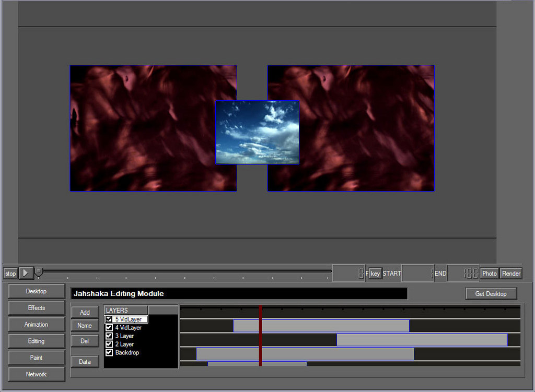
Task: Open the Effects module
Action: pos(37,308)
